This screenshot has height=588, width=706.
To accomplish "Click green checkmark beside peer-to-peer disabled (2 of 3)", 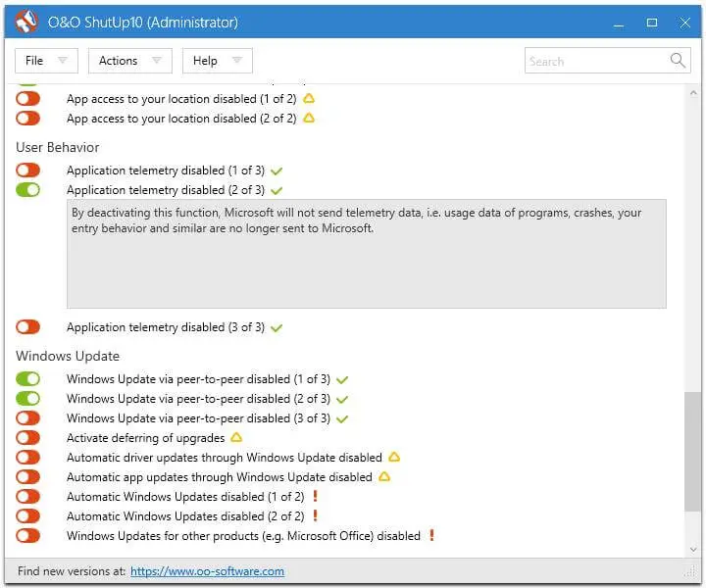I will (342, 399).
